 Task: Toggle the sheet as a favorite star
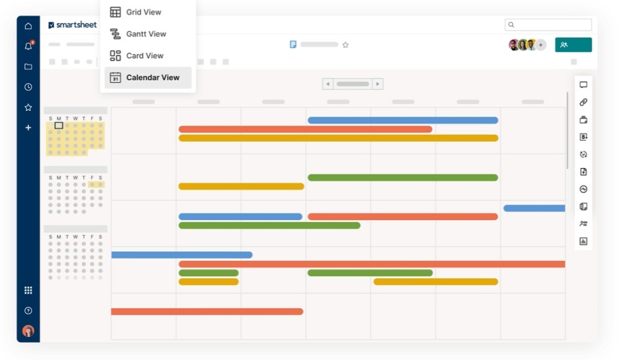346,44
